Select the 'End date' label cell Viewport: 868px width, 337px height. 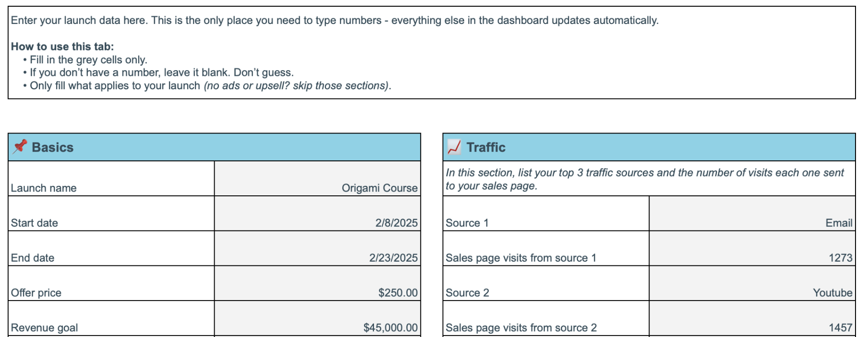click(x=111, y=249)
